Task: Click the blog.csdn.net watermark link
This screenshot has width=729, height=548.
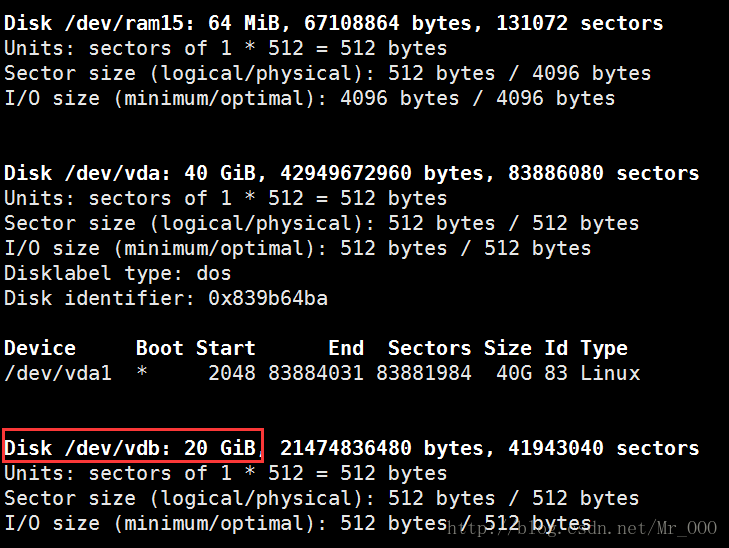Action: coord(582,528)
